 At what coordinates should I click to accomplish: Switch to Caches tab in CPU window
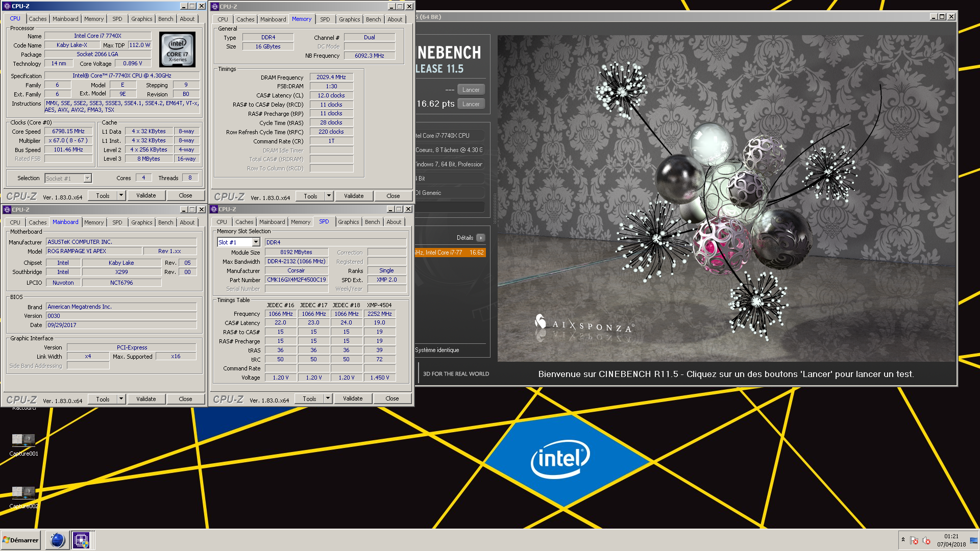coord(37,19)
